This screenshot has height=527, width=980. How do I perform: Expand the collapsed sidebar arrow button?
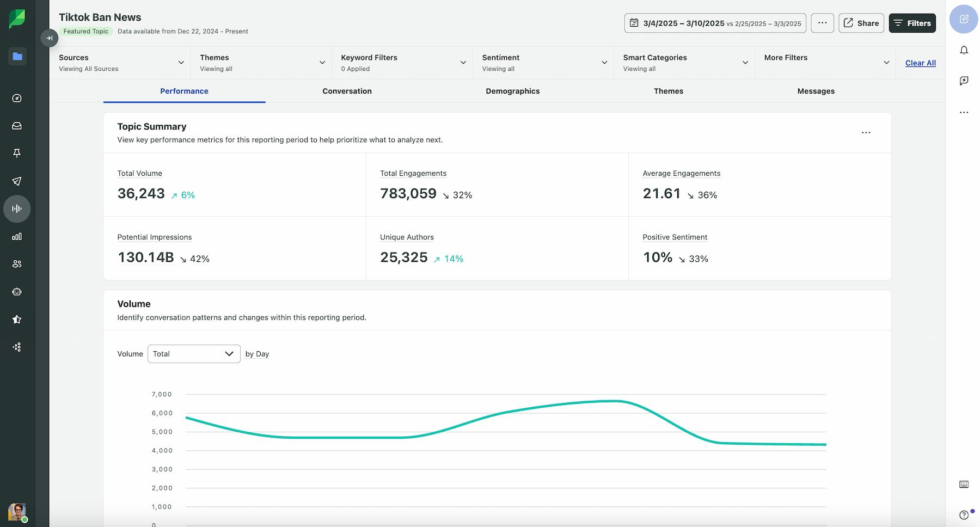click(x=49, y=38)
